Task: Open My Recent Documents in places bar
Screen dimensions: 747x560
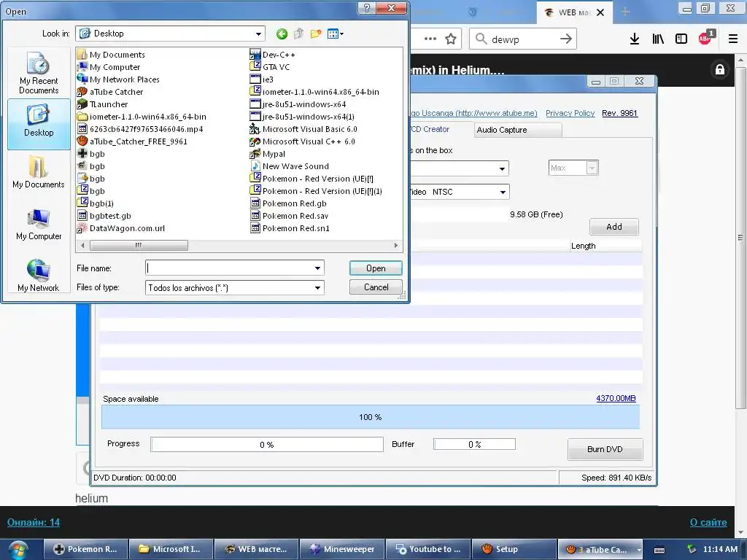Action: (39, 73)
